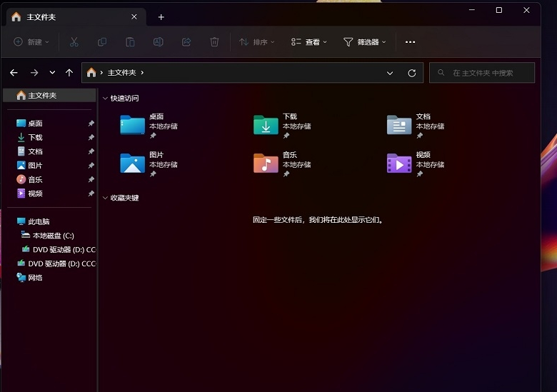
Task: Click the Copy icon in toolbar
Action: pos(102,42)
